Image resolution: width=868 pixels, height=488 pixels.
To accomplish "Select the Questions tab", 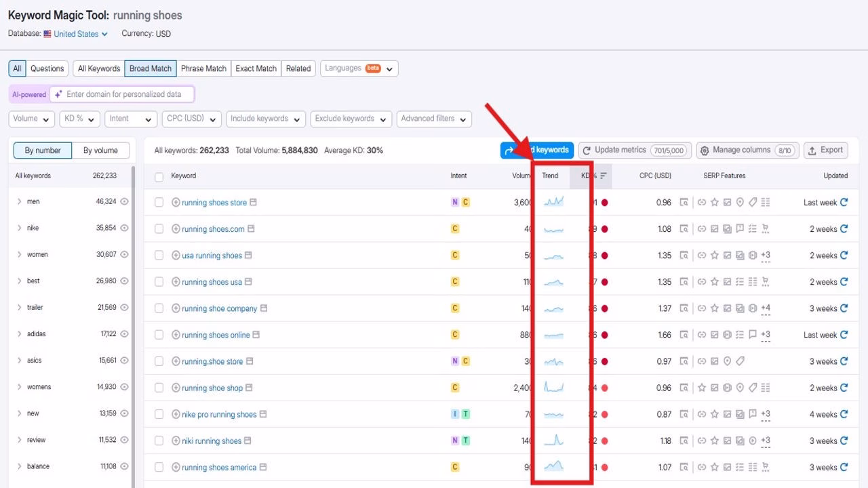I will [47, 68].
